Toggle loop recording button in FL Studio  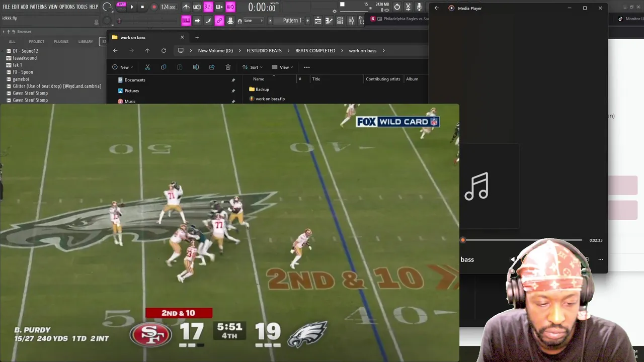[x=230, y=7]
